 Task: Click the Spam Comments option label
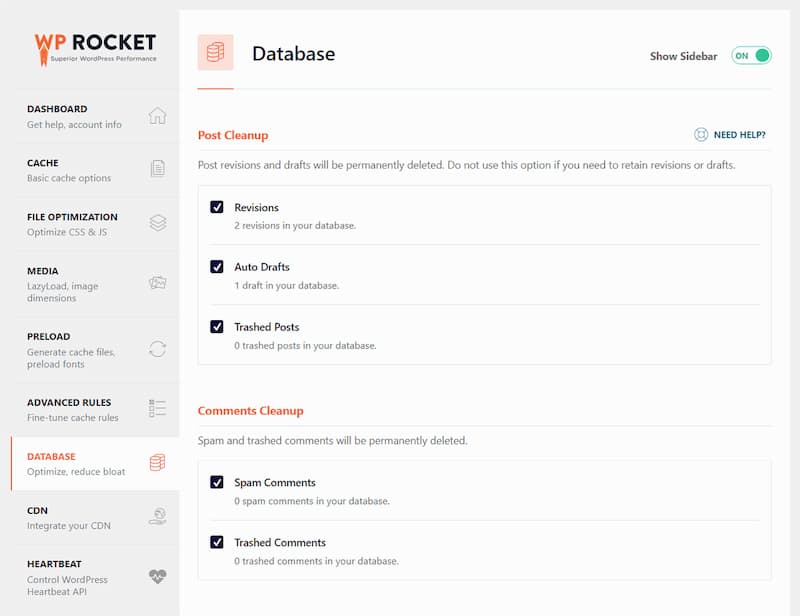pos(274,483)
